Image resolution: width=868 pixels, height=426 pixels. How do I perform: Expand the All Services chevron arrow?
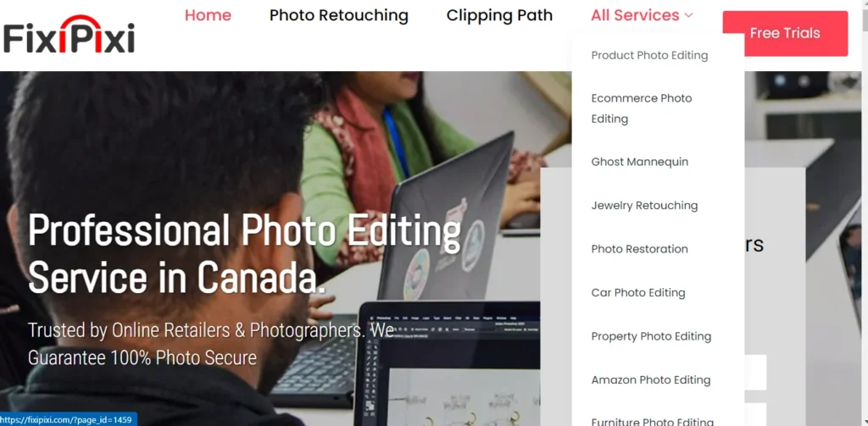tap(688, 15)
